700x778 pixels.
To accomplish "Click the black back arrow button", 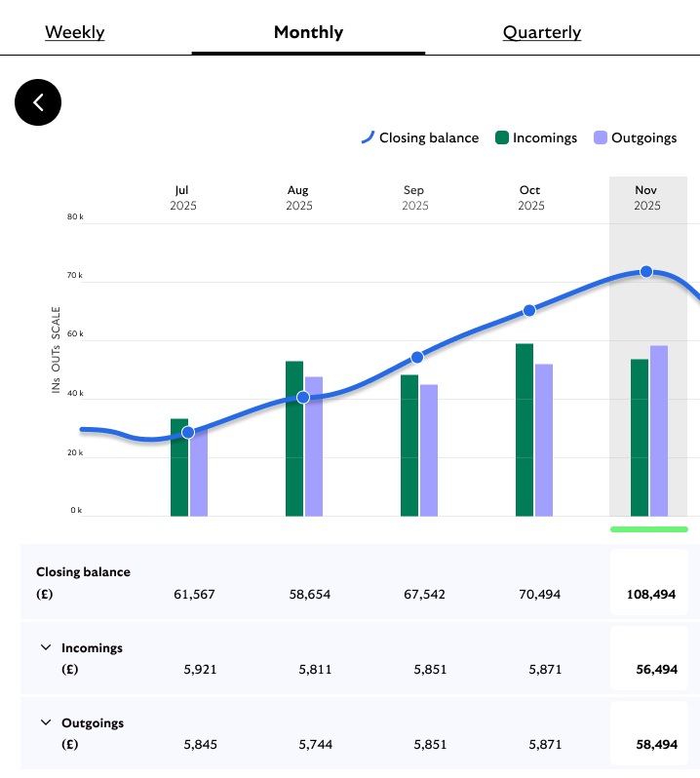I will (x=38, y=102).
